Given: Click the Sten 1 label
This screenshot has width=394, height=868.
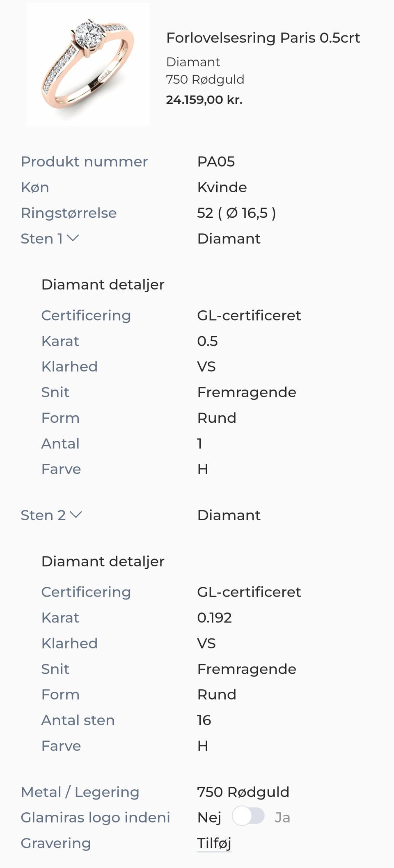Looking at the screenshot, I should pyautogui.click(x=41, y=239).
